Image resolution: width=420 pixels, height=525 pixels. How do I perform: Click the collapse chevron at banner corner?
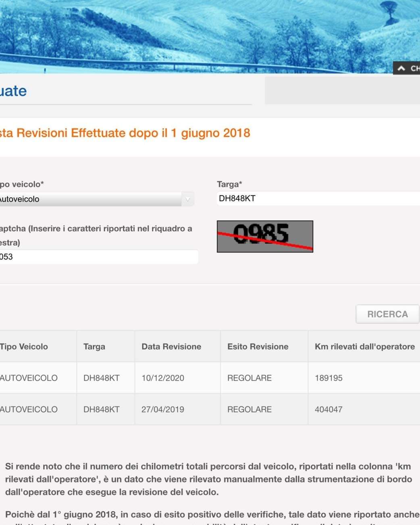click(x=401, y=68)
